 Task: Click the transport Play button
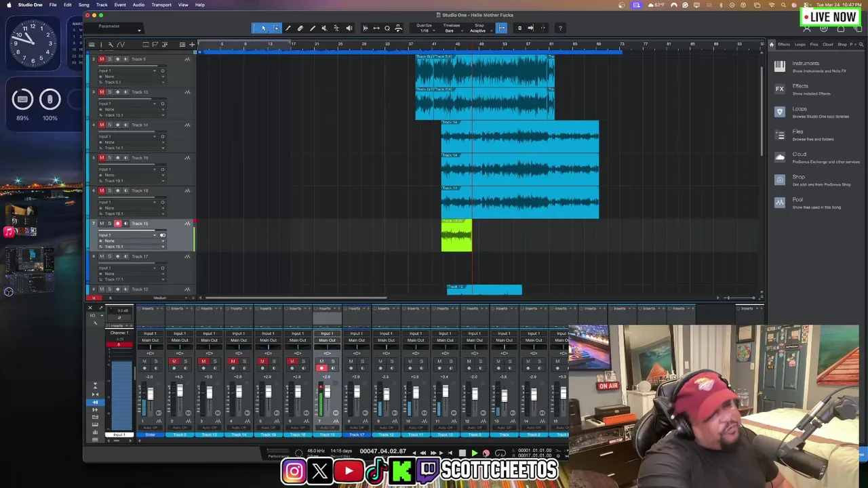click(474, 453)
